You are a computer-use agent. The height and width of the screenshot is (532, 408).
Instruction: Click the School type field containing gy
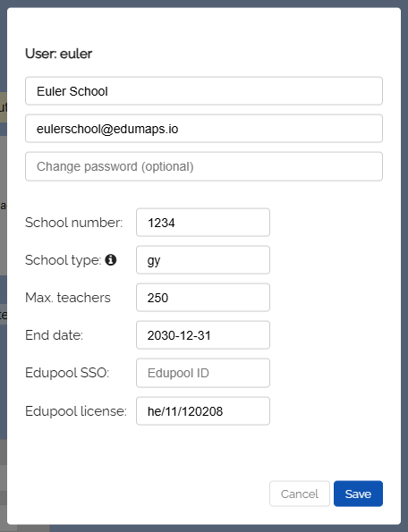click(x=203, y=260)
